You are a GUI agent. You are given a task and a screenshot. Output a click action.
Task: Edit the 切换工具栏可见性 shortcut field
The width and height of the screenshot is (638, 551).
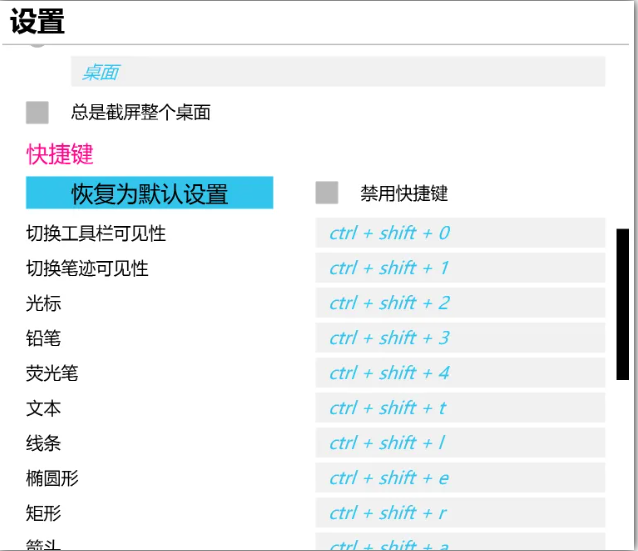point(460,233)
